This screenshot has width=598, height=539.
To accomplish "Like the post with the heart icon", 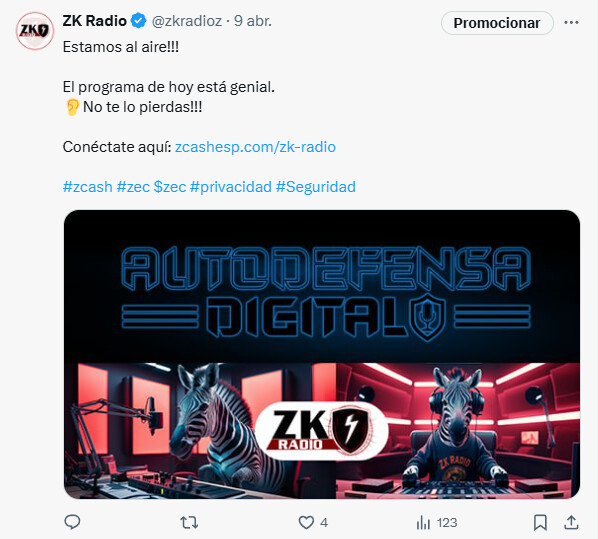I will (306, 522).
